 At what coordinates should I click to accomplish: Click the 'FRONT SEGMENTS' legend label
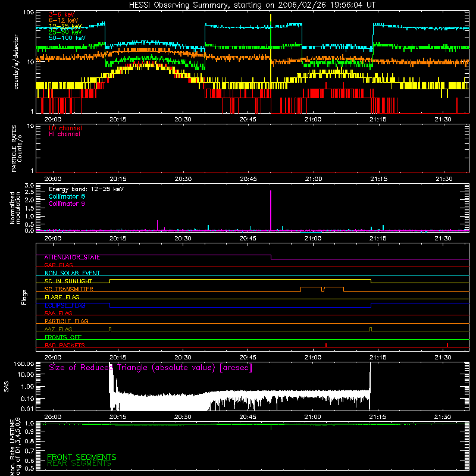click(82, 457)
